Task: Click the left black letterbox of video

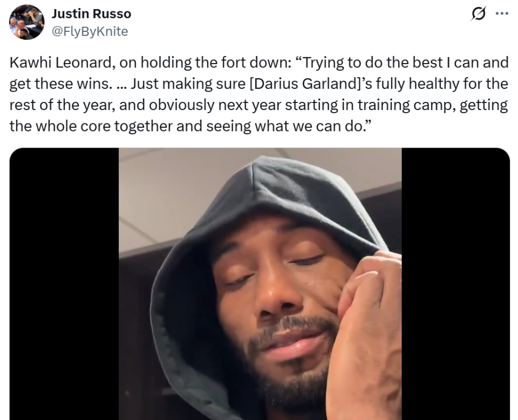Action: pos(64,284)
